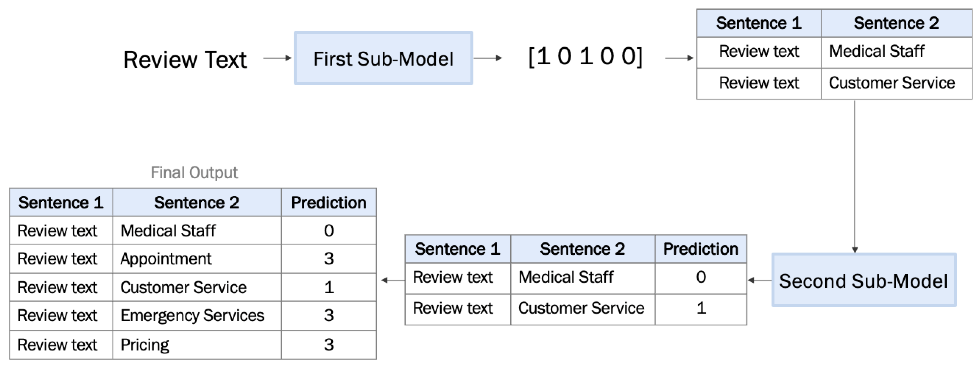The image size is (980, 367).
Task: Click arrow from First Sub-Model to vector
Action: (488, 58)
